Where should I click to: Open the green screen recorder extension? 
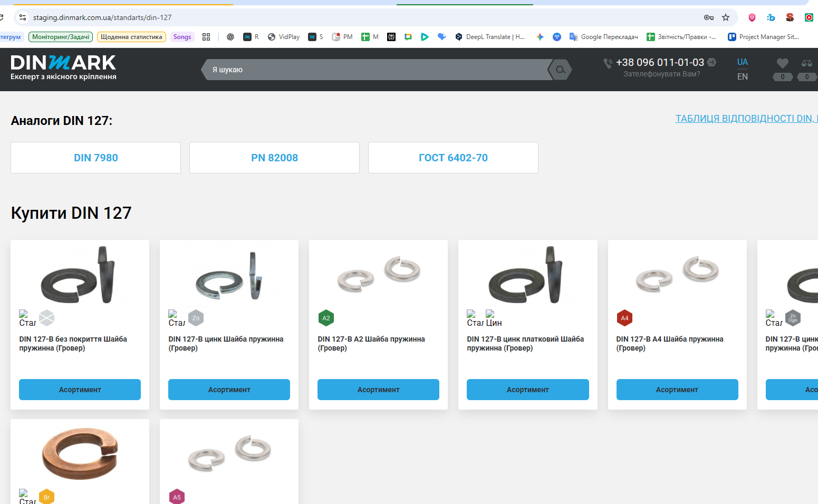click(x=809, y=17)
